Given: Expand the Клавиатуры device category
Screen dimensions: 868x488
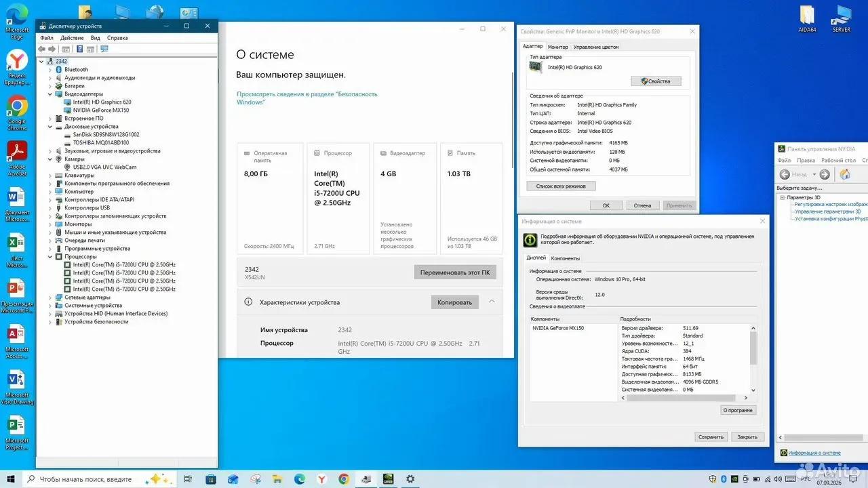Looking at the screenshot, I should 50,176.
